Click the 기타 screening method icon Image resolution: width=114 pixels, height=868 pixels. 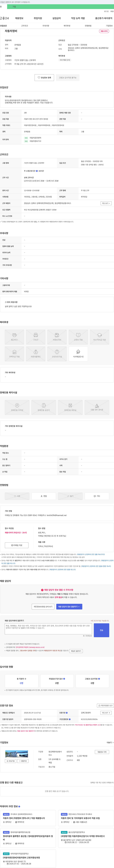tap(97, 496)
